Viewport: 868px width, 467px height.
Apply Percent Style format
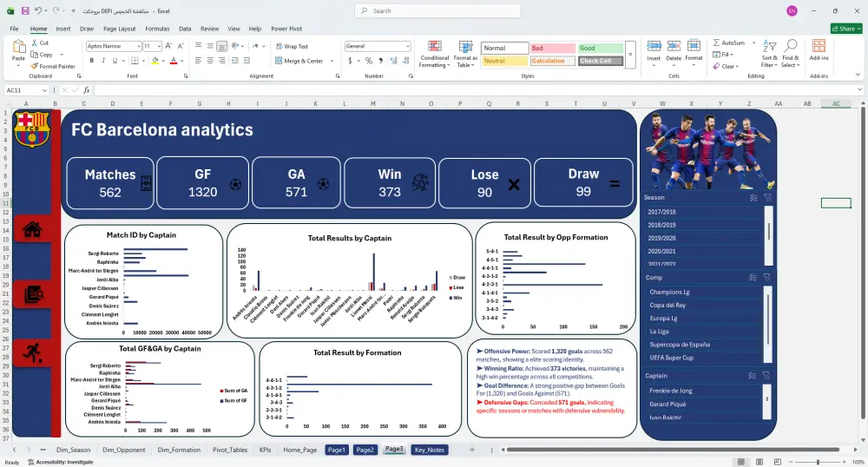[369, 61]
